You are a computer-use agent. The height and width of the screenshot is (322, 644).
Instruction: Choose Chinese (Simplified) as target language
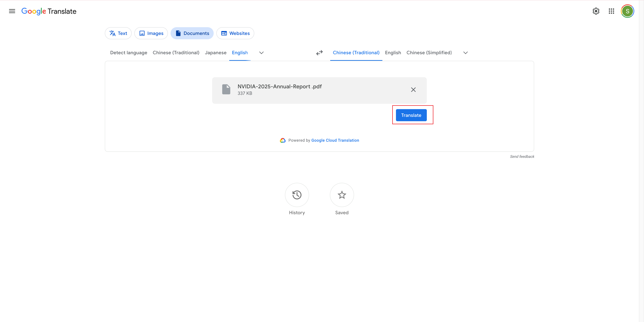(x=429, y=53)
